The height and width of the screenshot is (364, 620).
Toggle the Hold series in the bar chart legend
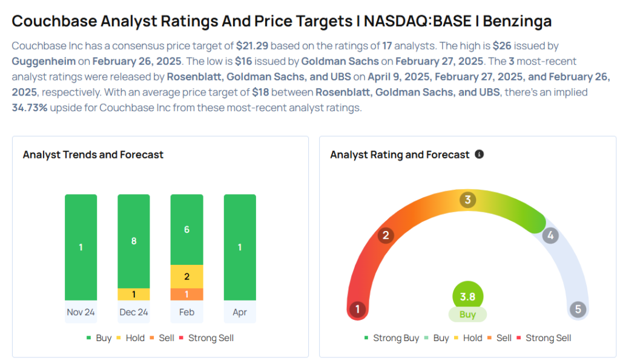pyautogui.click(x=130, y=338)
